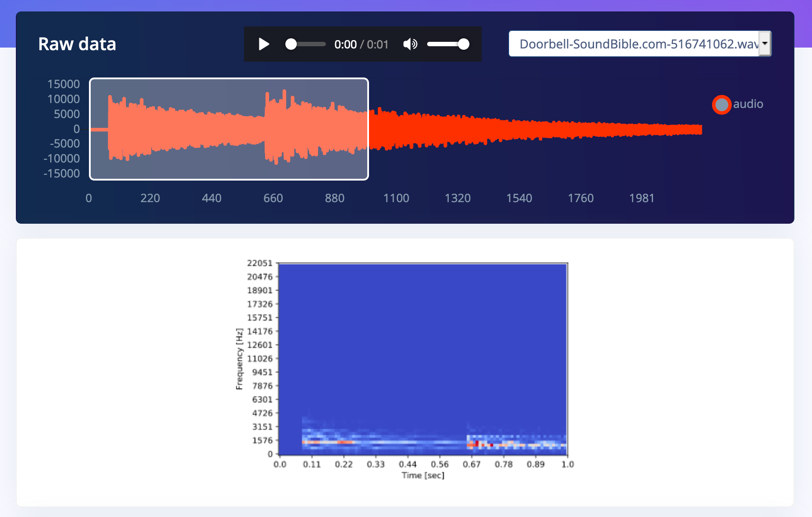Click the Play button to start audio
The image size is (812, 517).
[263, 44]
